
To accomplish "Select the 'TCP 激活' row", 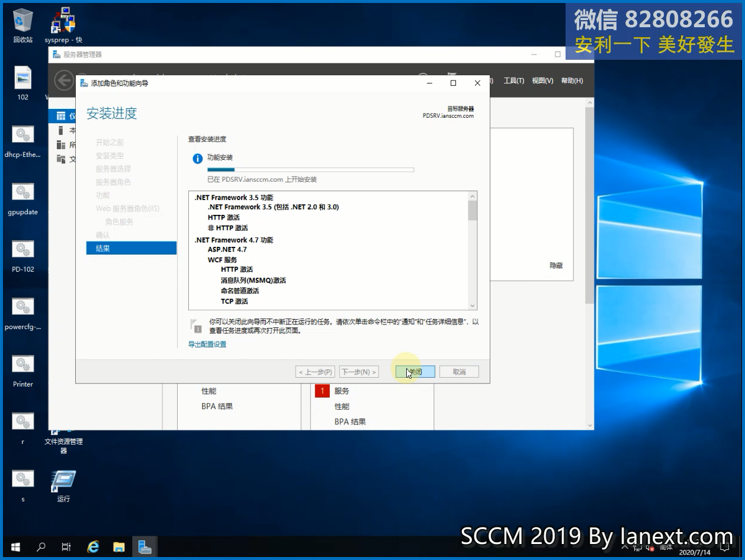I will pyautogui.click(x=235, y=301).
